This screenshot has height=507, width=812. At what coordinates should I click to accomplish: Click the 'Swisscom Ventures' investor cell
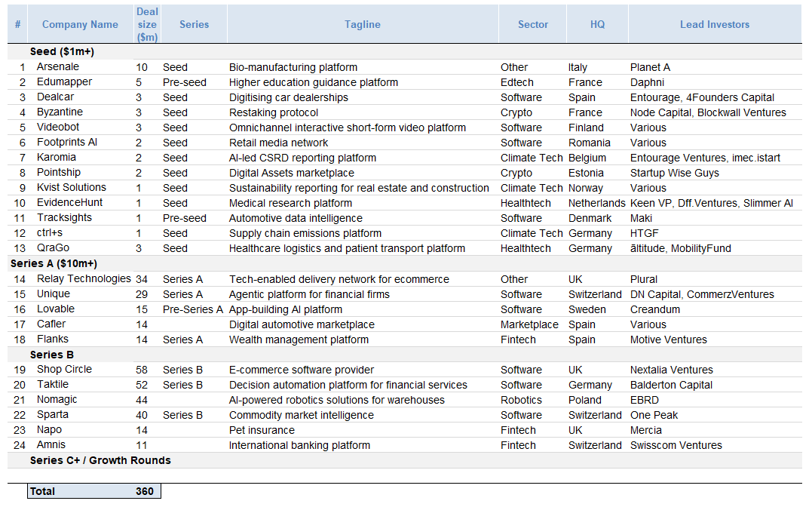676,445
